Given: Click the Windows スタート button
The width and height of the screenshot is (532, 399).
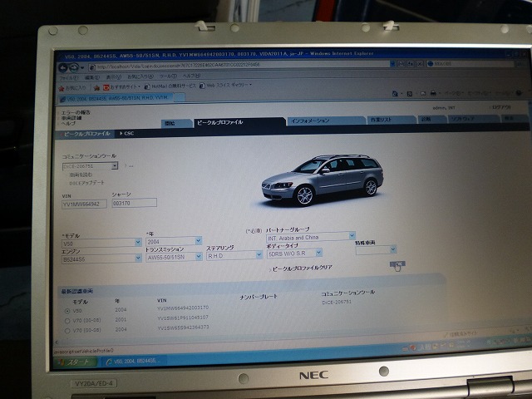Looking at the screenshot, I should point(76,362).
